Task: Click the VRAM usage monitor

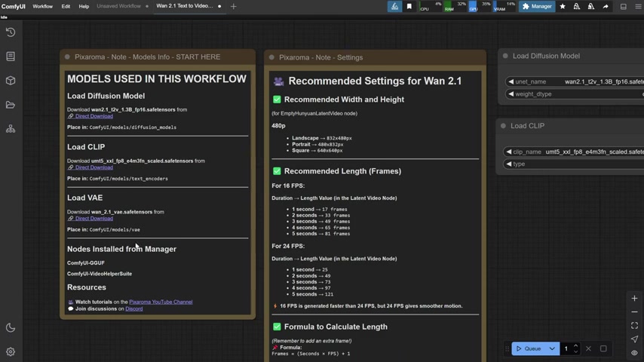Action: (x=504, y=6)
